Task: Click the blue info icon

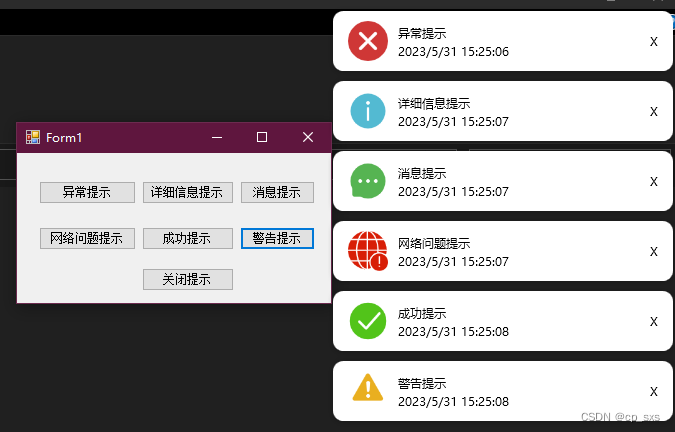Action: click(368, 111)
